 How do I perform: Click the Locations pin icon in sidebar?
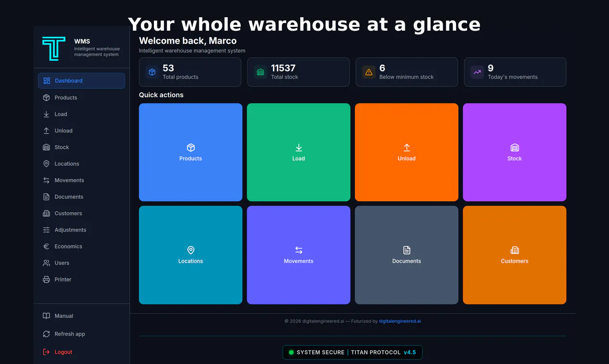pos(47,164)
